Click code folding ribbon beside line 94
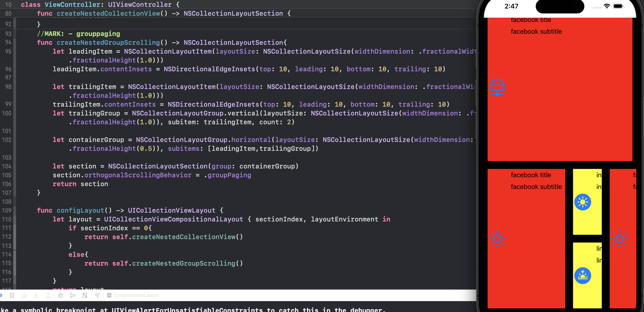The height and width of the screenshot is (312, 644). click(x=15, y=43)
